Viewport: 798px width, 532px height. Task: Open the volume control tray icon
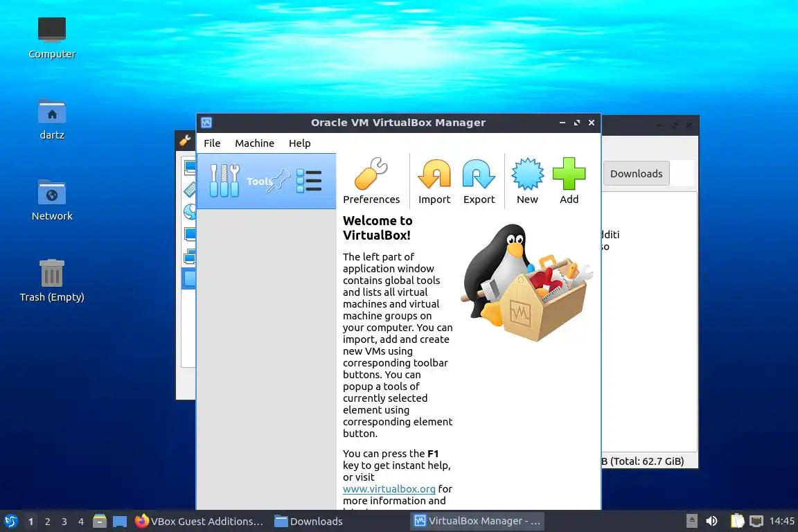[711, 521]
